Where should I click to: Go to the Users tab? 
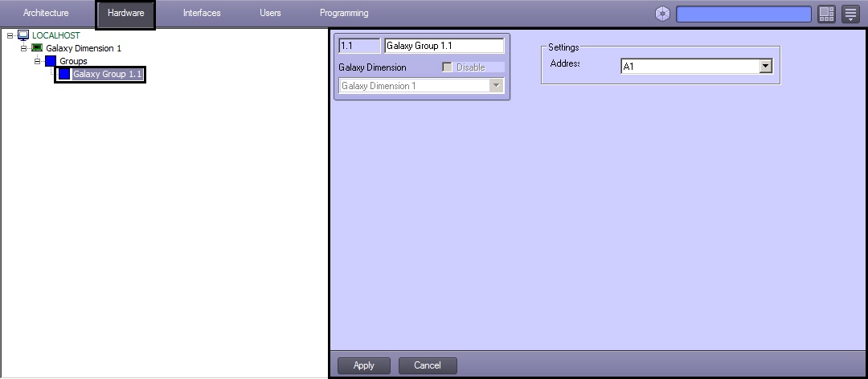[270, 13]
